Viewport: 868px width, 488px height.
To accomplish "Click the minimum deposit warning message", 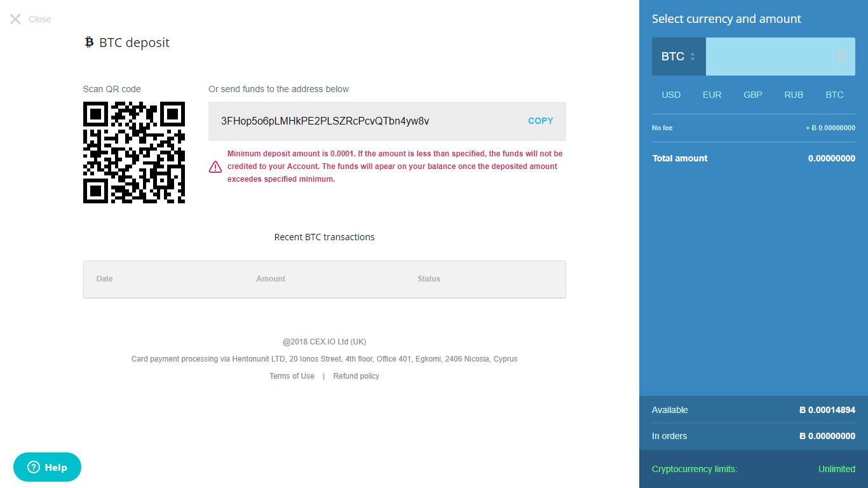I will tap(395, 166).
